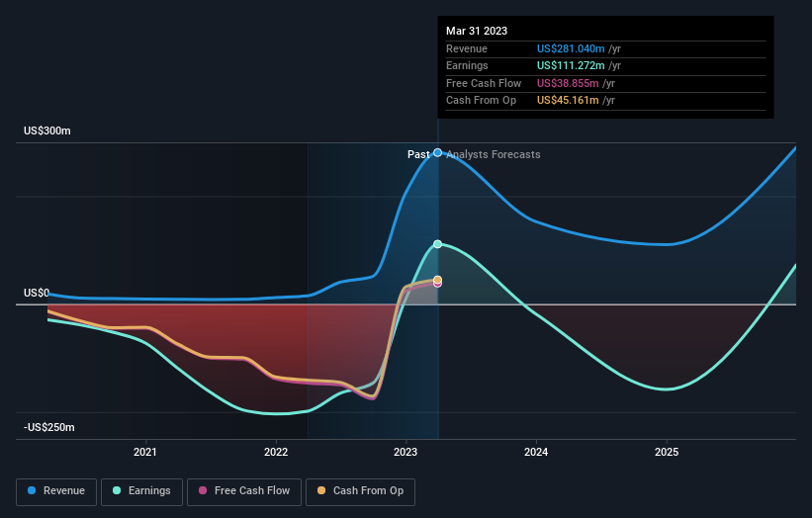Click the 2022 x-axis label
This screenshot has width=812, height=518.
coord(276,452)
